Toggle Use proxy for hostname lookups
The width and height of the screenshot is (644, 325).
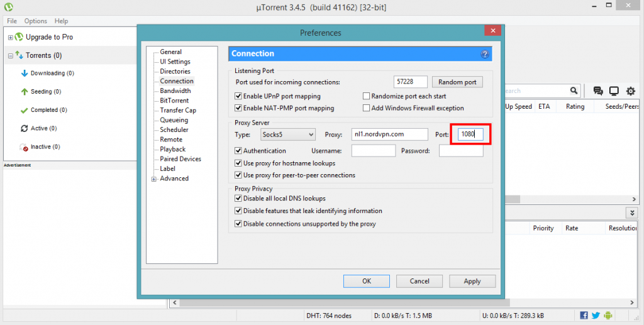238,163
